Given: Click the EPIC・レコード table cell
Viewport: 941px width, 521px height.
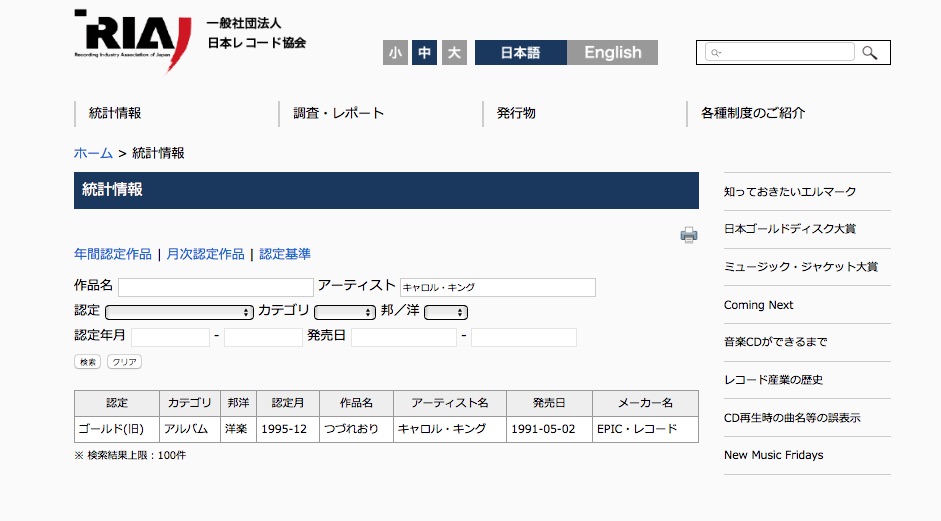Looking at the screenshot, I should coord(645,429).
